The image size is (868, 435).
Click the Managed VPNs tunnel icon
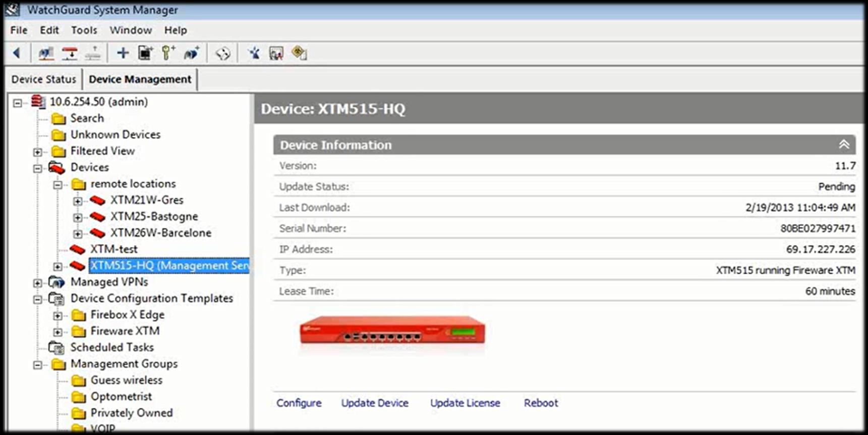click(x=56, y=282)
